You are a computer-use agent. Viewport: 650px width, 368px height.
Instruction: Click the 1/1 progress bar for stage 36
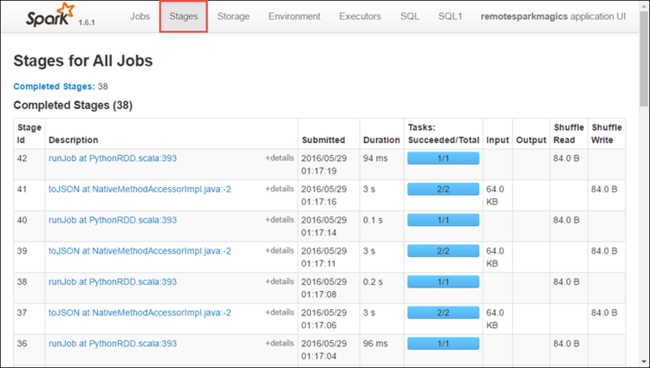click(443, 344)
